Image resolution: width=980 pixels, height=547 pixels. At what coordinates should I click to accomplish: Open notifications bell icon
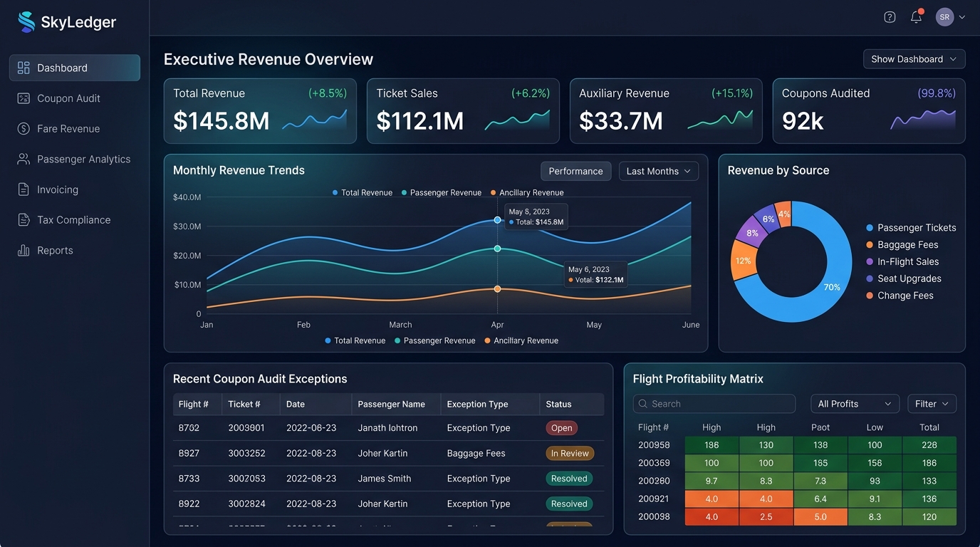click(917, 16)
